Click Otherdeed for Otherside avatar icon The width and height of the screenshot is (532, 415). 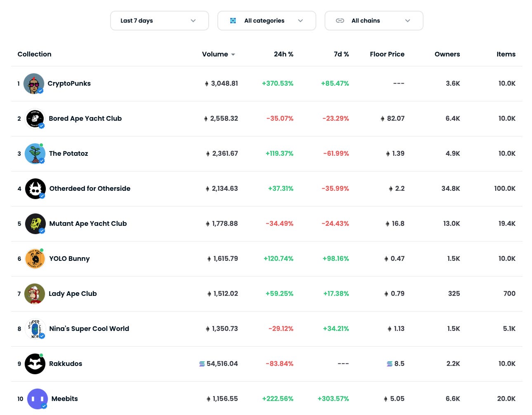[x=35, y=189]
